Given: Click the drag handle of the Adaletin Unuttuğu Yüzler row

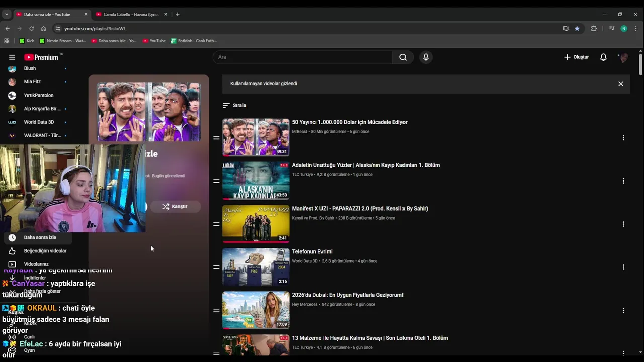Looking at the screenshot, I should pos(216,181).
